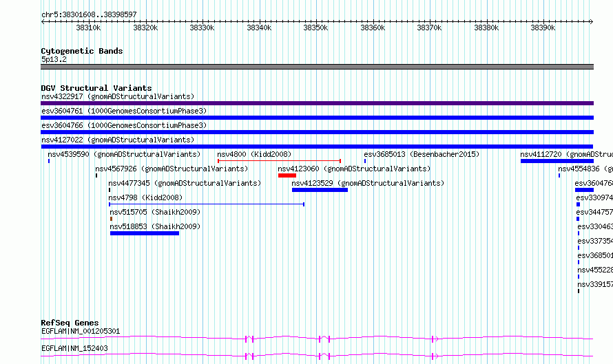This screenshot has width=613, height=364.
Task: Click the blue bar under nsv4127022
Action: 317,147
